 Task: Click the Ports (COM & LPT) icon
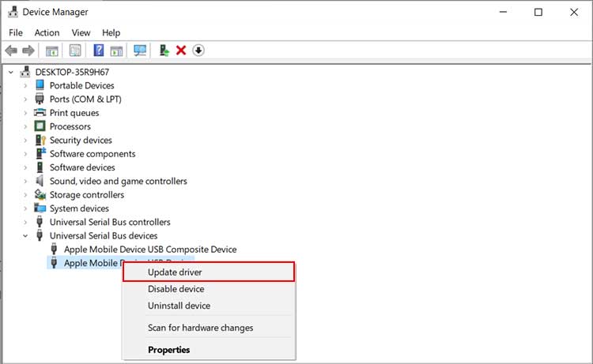click(x=40, y=99)
